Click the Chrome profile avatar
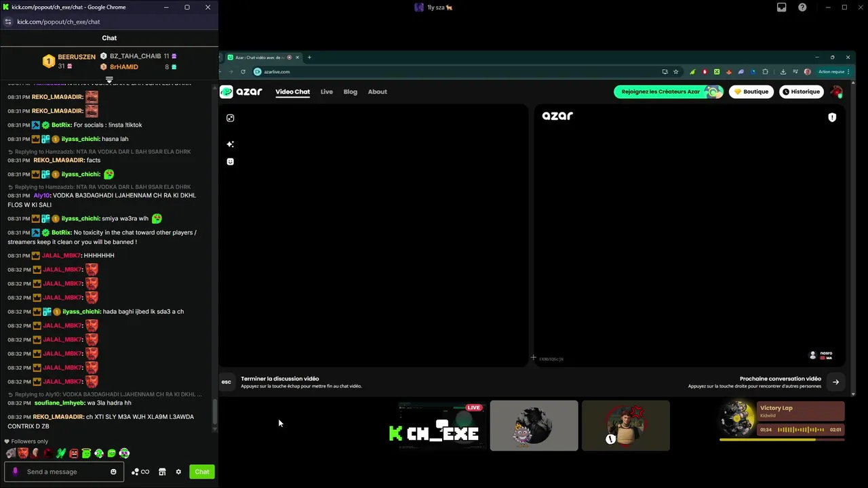 point(807,72)
